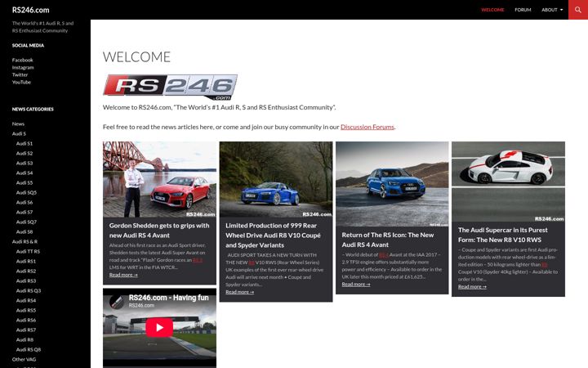Open the Audi RS6 category
Viewport: 588px width, 368px height.
click(26, 320)
